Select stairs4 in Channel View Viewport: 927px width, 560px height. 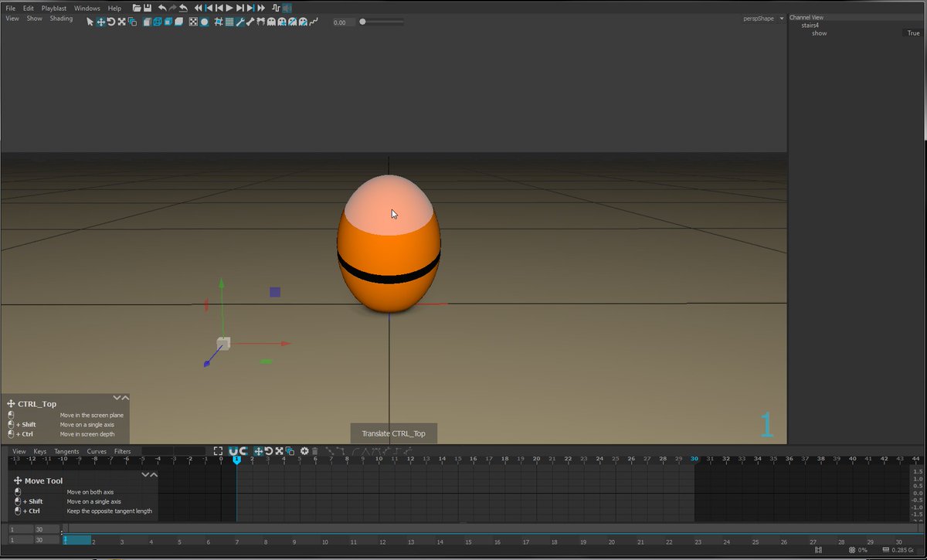point(810,25)
